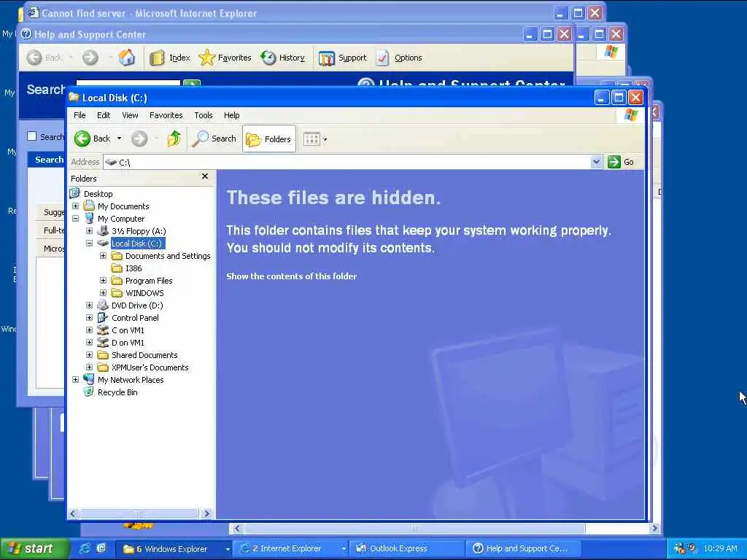The height and width of the screenshot is (560, 747).
Task: Open Index in Help and Support Center
Action: (x=169, y=58)
